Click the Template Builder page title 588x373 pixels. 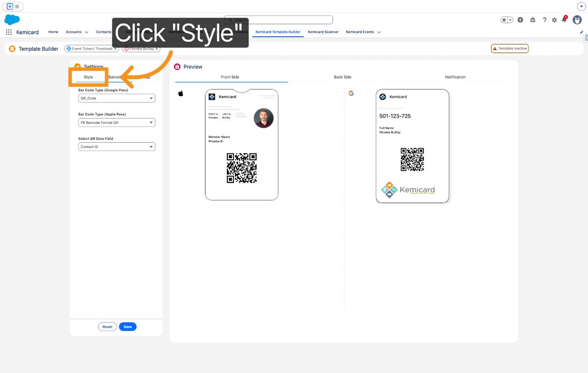[x=39, y=49]
